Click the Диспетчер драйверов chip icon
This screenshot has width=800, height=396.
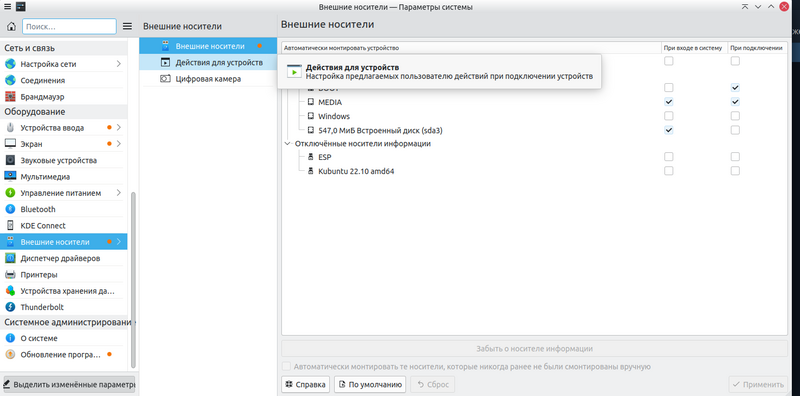pos(10,258)
